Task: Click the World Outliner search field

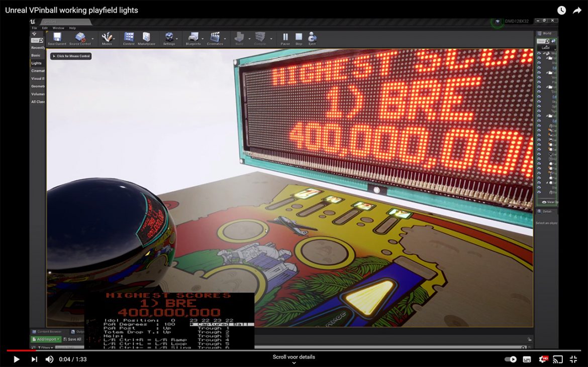Action: click(x=544, y=41)
